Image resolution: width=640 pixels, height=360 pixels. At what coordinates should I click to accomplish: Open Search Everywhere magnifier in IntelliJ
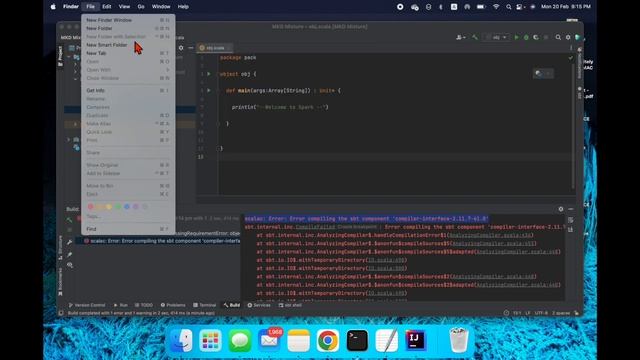[x=558, y=37]
